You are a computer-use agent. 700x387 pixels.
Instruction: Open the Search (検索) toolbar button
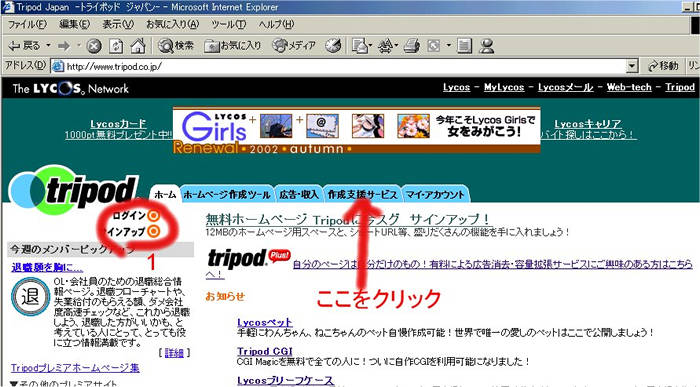pos(176,46)
